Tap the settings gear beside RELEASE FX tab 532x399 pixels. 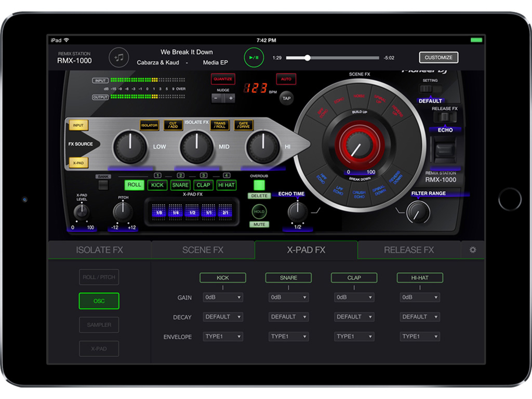pyautogui.click(x=472, y=249)
